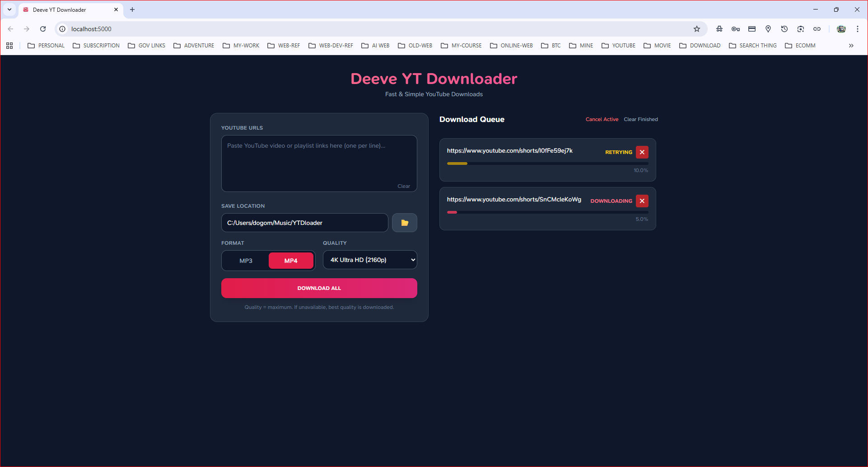The height and width of the screenshot is (467, 868).
Task: Click Cancel Active in the queue header
Action: [x=602, y=119]
